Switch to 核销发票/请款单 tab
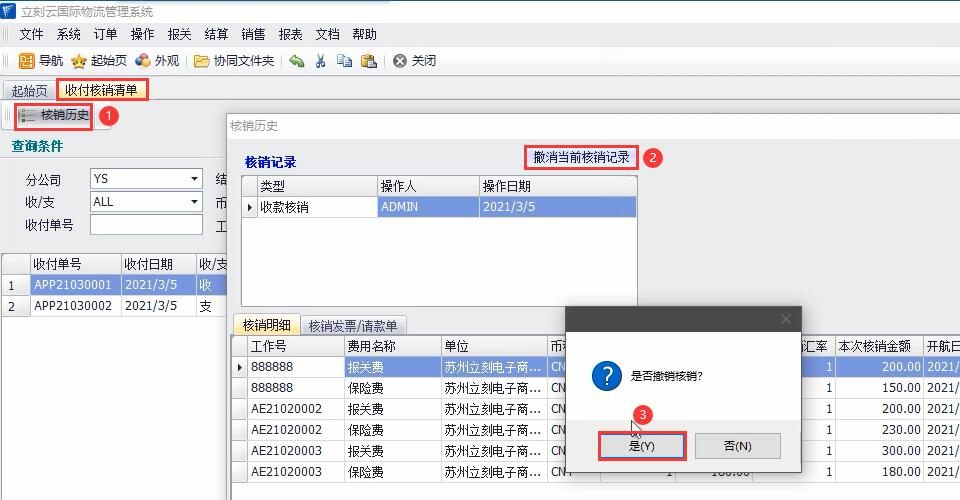Viewport: 960px width, 500px height. [x=353, y=325]
